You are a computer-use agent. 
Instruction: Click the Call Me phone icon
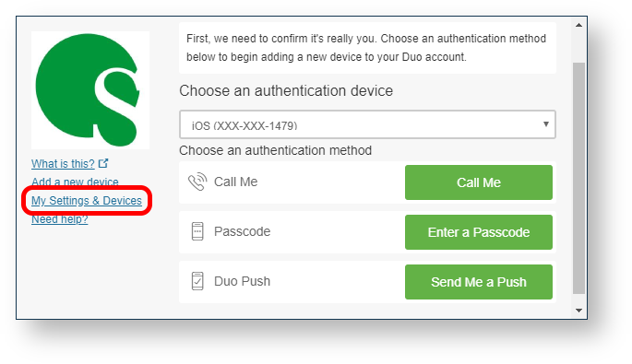point(197,182)
